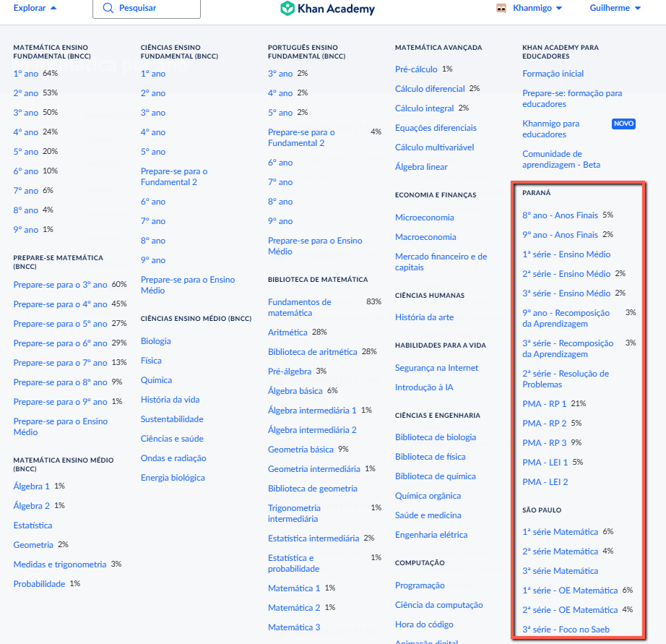Click the Khan Academy logo icon

287,8
